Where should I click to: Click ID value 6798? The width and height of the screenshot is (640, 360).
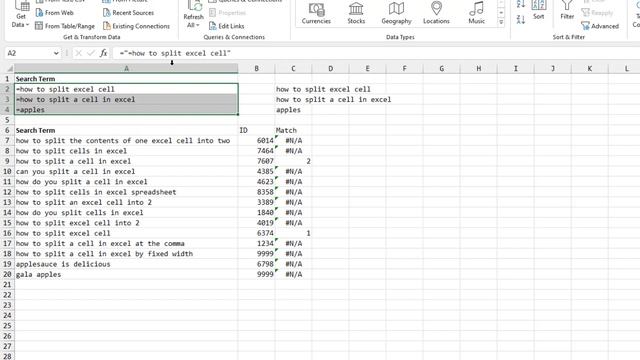click(x=256, y=264)
